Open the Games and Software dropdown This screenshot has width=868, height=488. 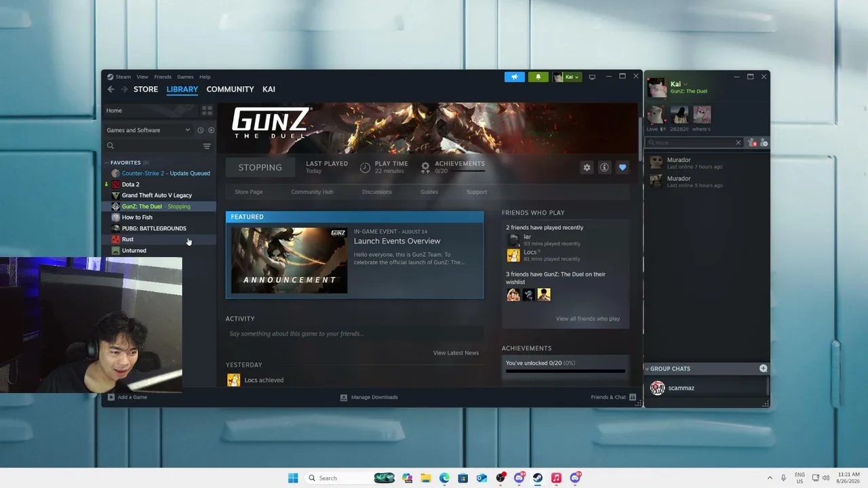[x=149, y=130]
